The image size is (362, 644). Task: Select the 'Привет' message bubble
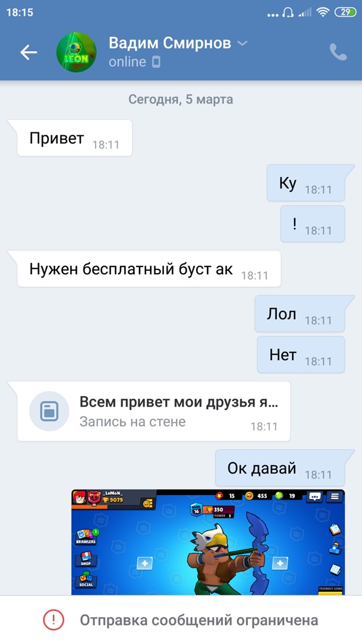tap(75, 138)
